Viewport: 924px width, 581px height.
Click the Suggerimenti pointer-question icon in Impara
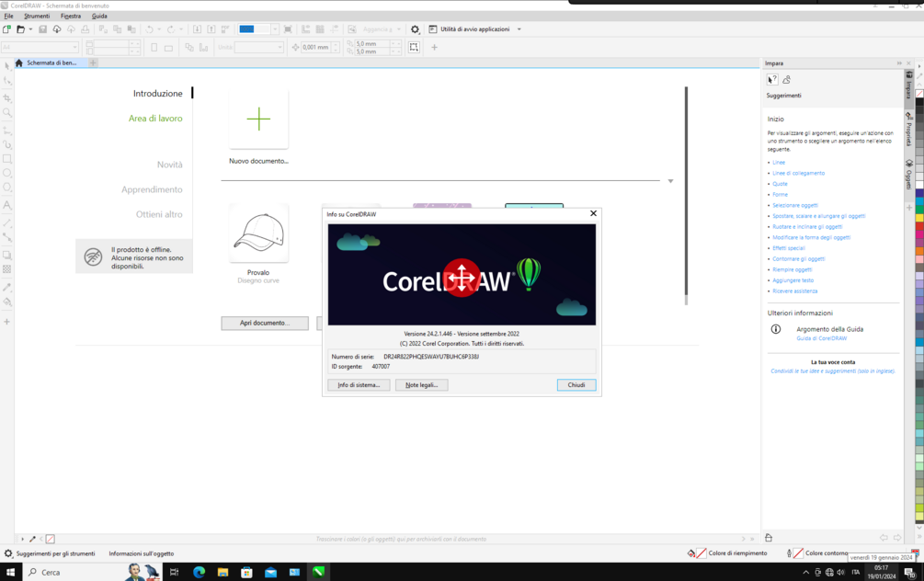772,80
